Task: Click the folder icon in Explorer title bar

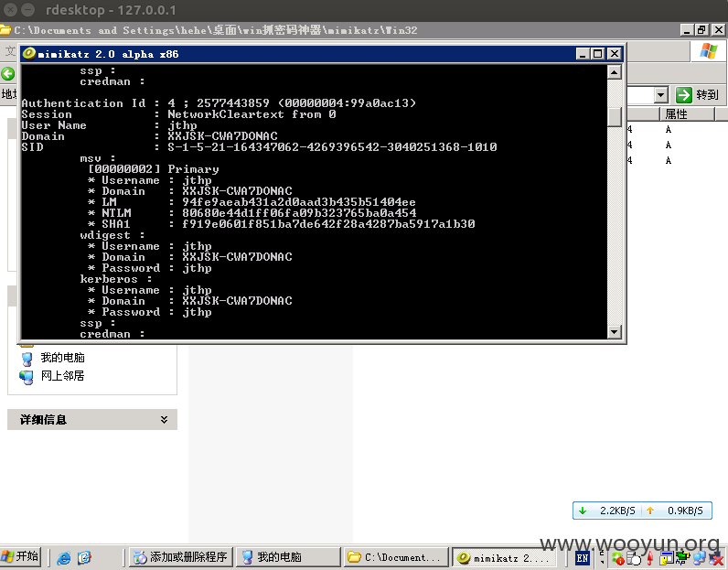Action: [5, 30]
